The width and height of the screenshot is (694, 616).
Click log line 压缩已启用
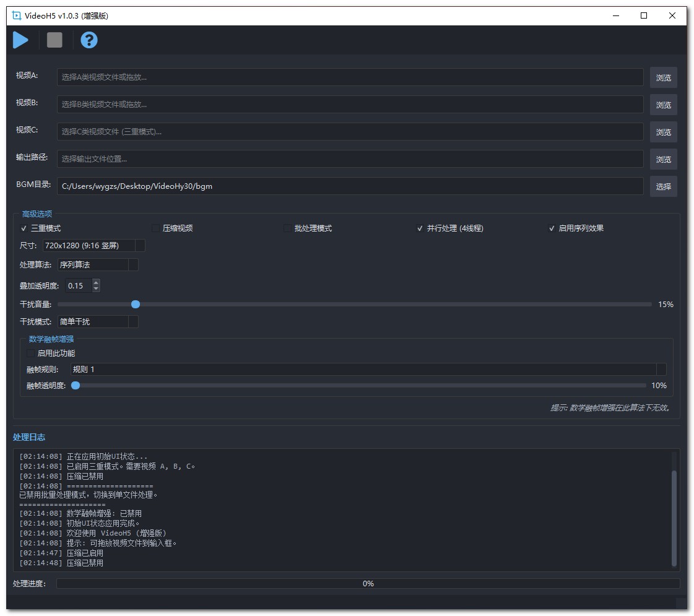(x=61, y=553)
